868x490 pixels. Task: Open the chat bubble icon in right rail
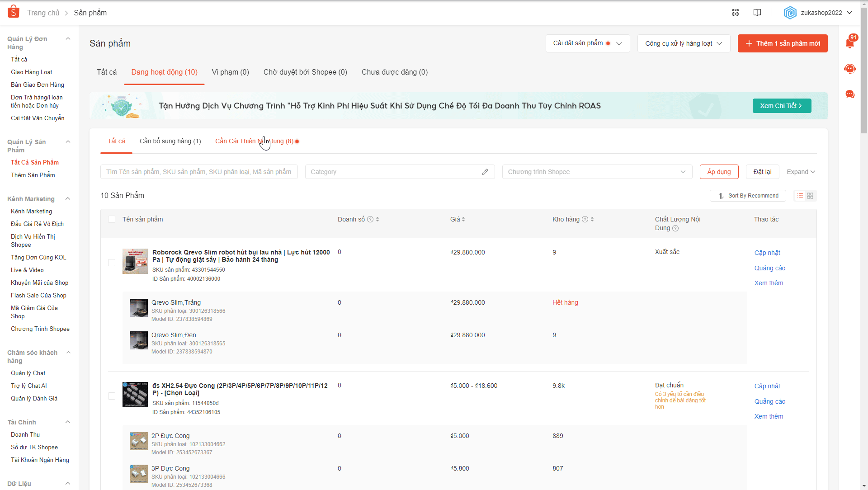click(x=850, y=94)
